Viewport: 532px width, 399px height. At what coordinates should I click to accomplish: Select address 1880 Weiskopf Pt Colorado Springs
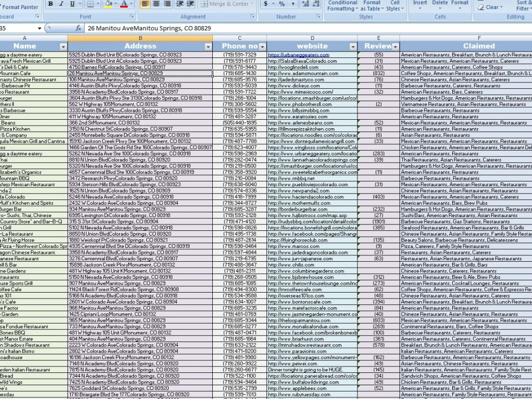point(140,240)
